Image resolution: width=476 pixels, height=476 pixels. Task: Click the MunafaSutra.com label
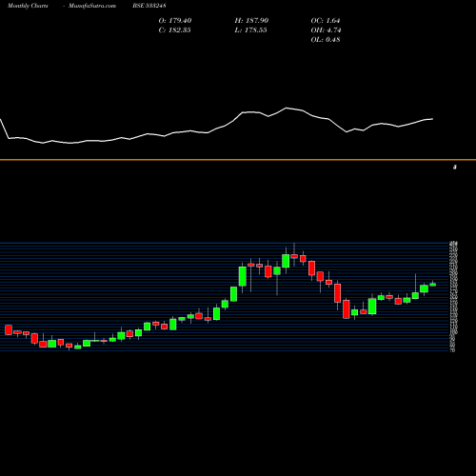pos(92,6)
